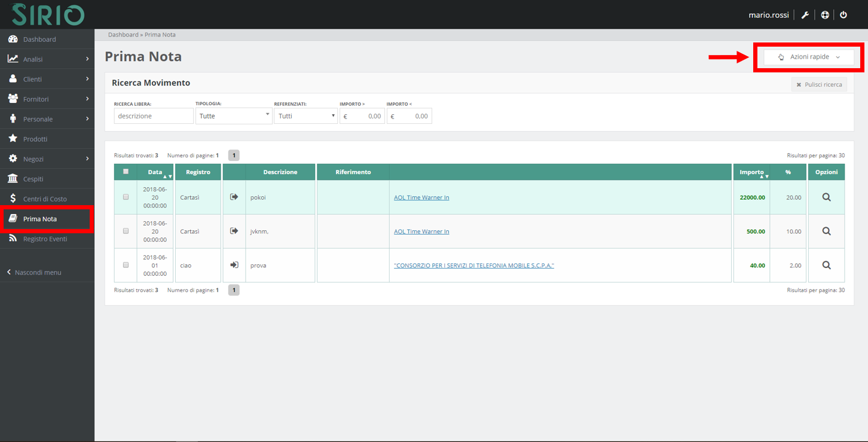
Task: View details of the prova movement
Action: tap(826, 266)
